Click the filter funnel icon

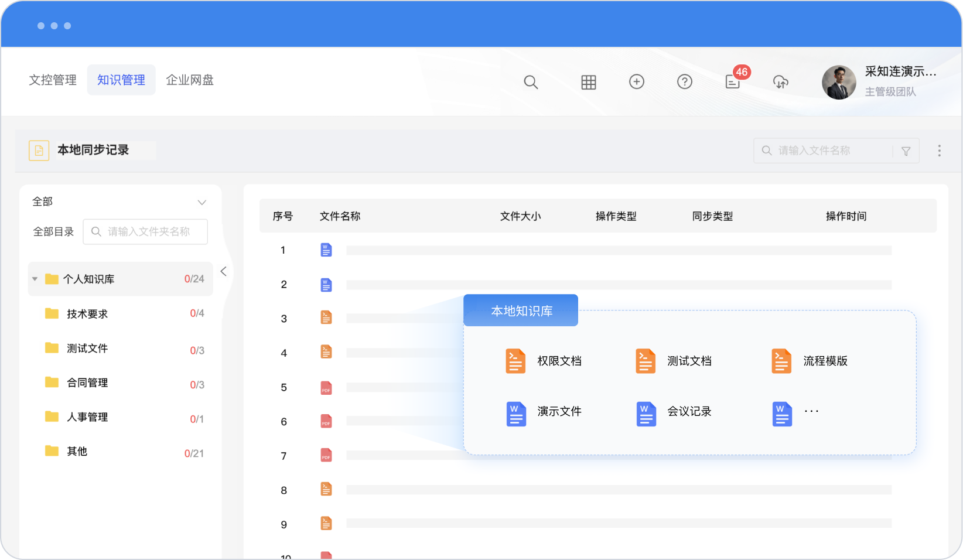click(x=906, y=151)
